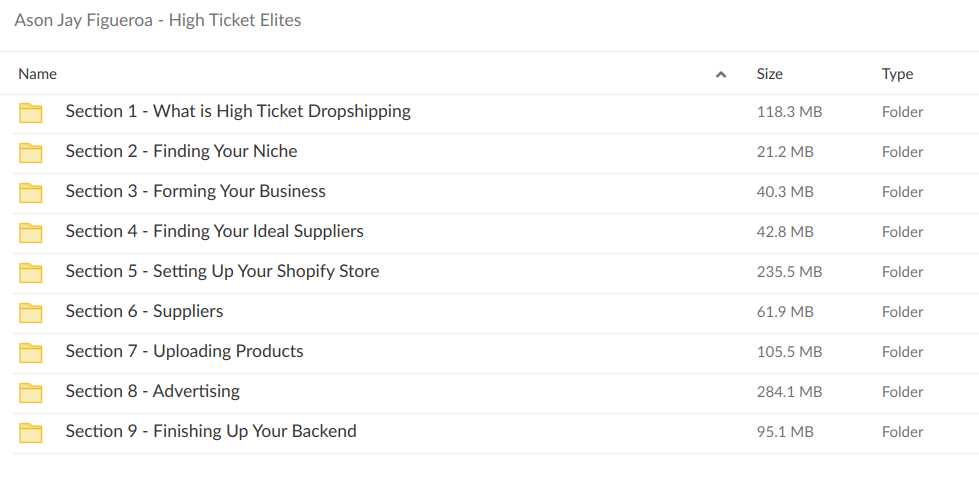Sort the list by Size column
The height and width of the screenshot is (486, 979).
770,74
